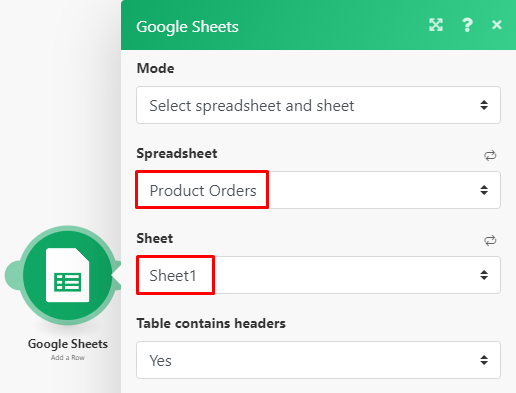Close the Google Sheets settings panel
Image resolution: width=516 pixels, height=393 pixels.
pyautogui.click(x=497, y=25)
